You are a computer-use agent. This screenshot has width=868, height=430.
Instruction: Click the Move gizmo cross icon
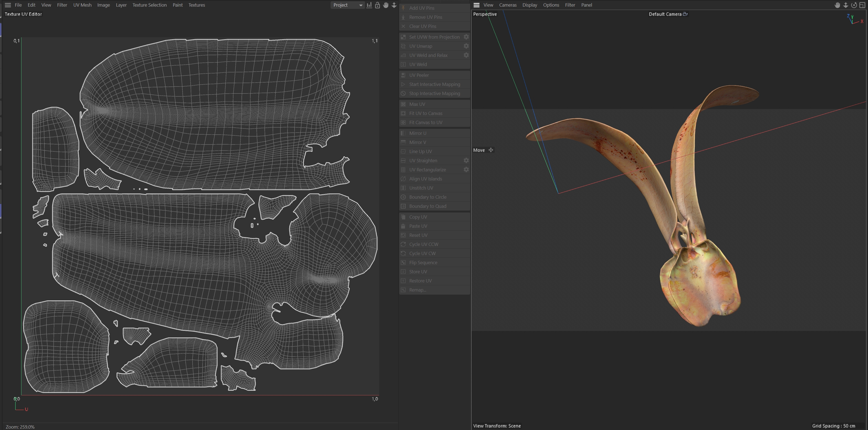[x=491, y=150]
